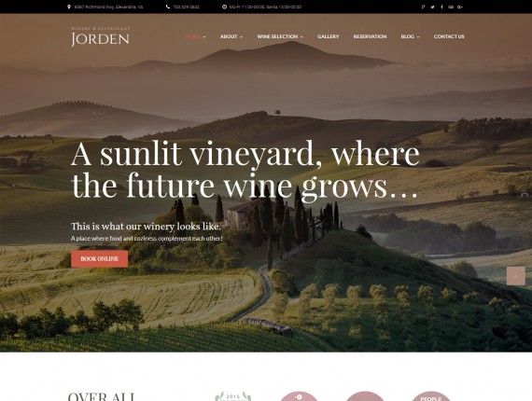The image size is (532, 401).
Task: Click the 2015 award badge image
Action: (233, 396)
